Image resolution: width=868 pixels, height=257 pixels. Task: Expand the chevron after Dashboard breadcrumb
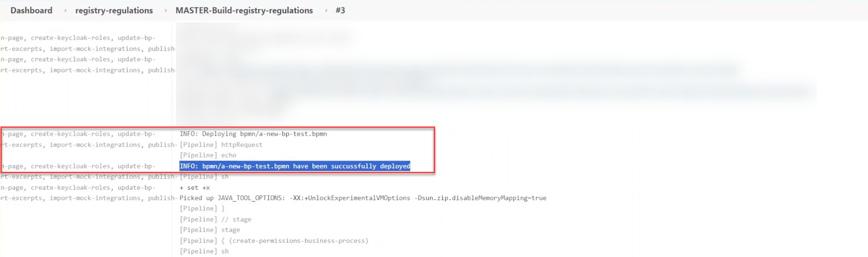pyautogui.click(x=65, y=11)
